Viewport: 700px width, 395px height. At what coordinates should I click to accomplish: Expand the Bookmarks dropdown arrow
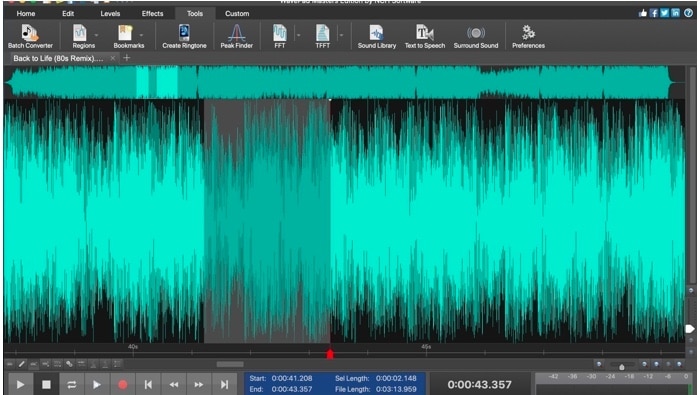(142, 35)
